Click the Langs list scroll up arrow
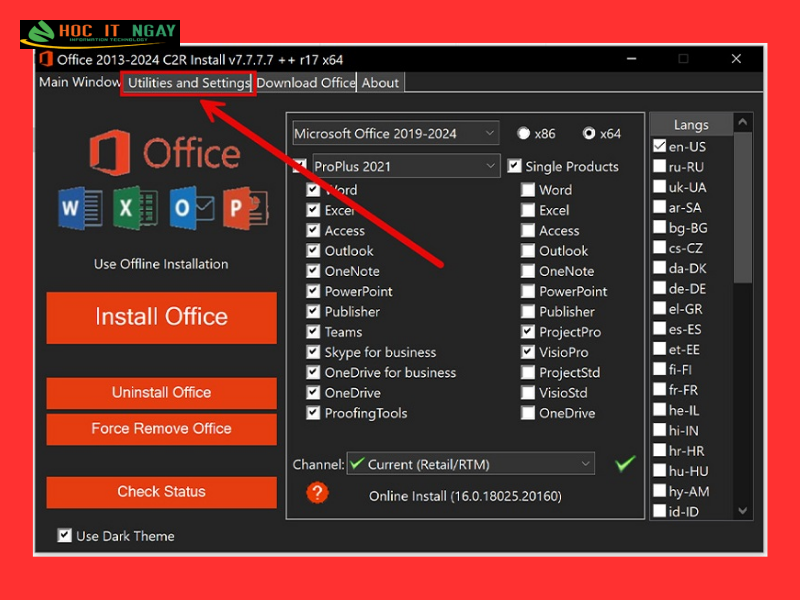800x600 pixels. [x=743, y=122]
